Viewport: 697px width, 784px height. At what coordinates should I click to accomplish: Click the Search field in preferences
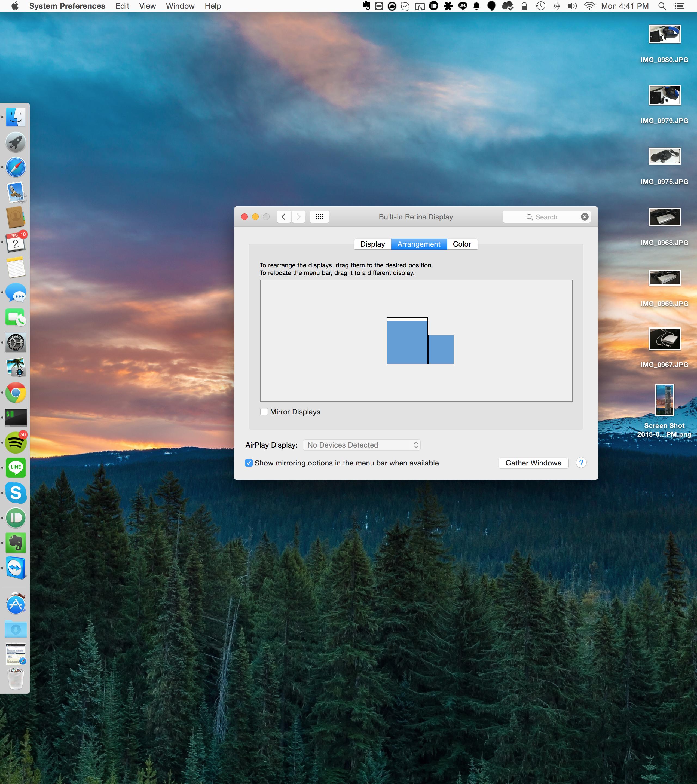[546, 217]
